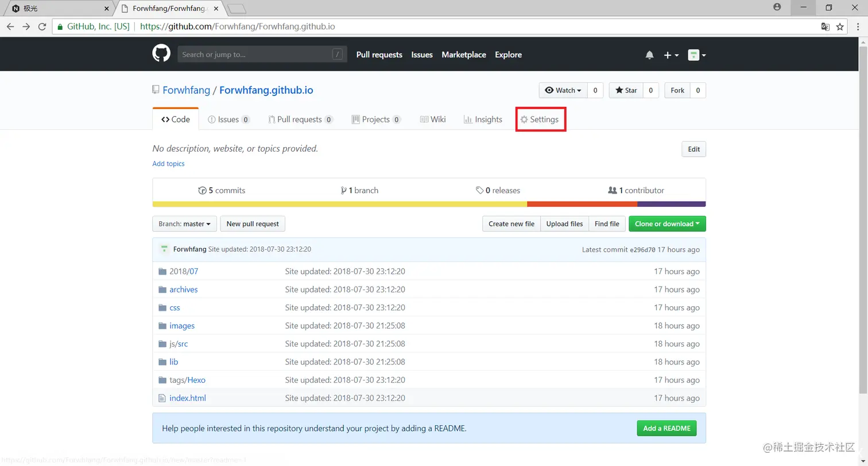Click the Add topics link

168,164
